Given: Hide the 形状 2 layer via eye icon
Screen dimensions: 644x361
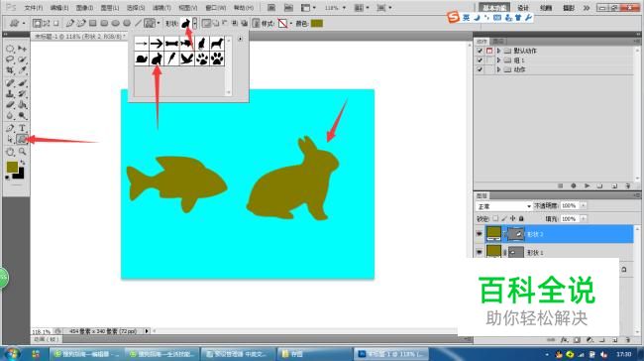Looking at the screenshot, I should point(479,234).
